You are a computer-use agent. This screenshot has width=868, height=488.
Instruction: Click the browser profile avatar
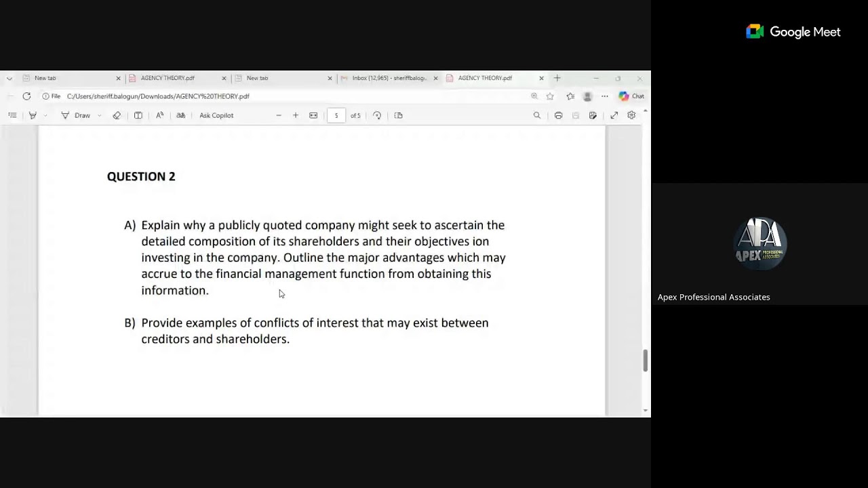click(x=588, y=96)
